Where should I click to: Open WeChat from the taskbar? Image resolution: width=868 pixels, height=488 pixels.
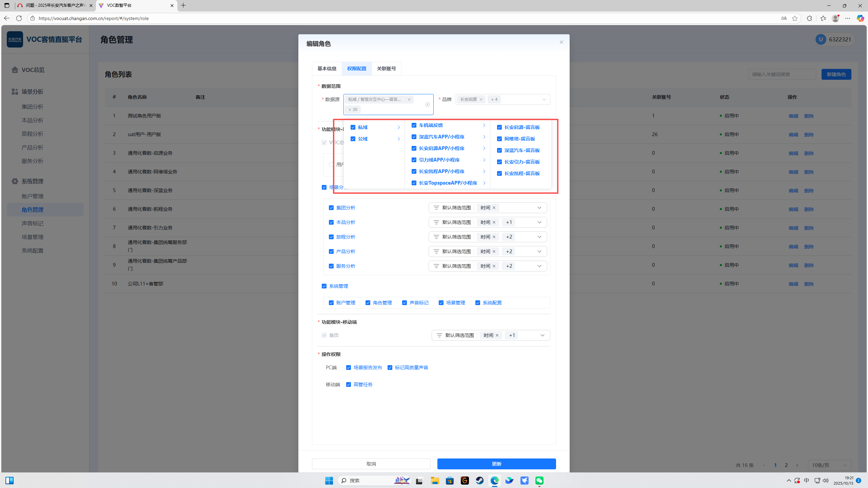point(539,481)
